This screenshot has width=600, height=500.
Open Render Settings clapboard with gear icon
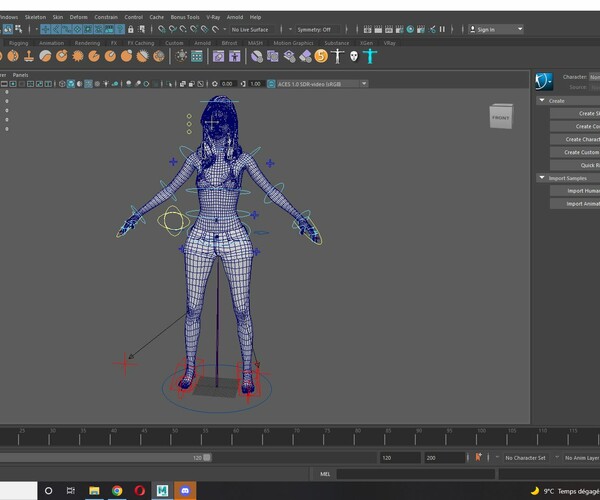point(399,29)
